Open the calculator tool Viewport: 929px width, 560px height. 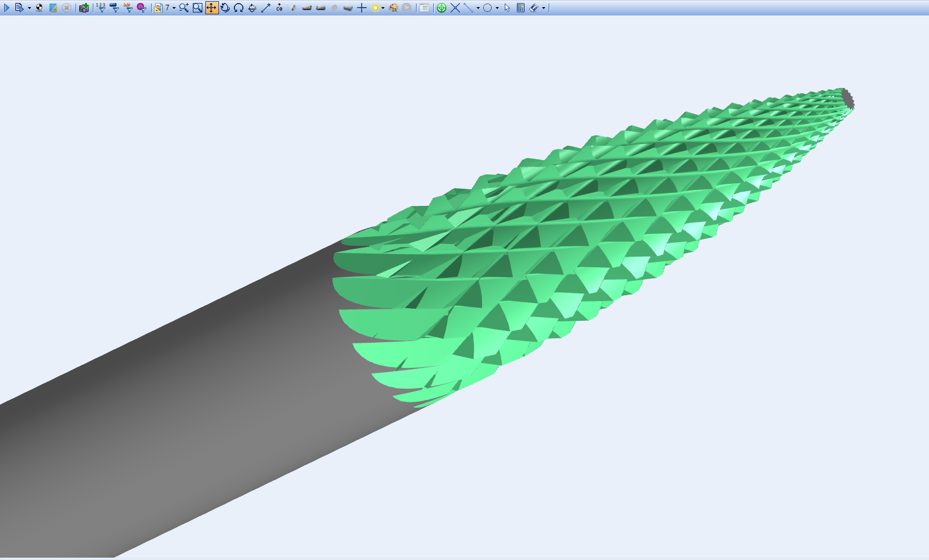tap(521, 8)
